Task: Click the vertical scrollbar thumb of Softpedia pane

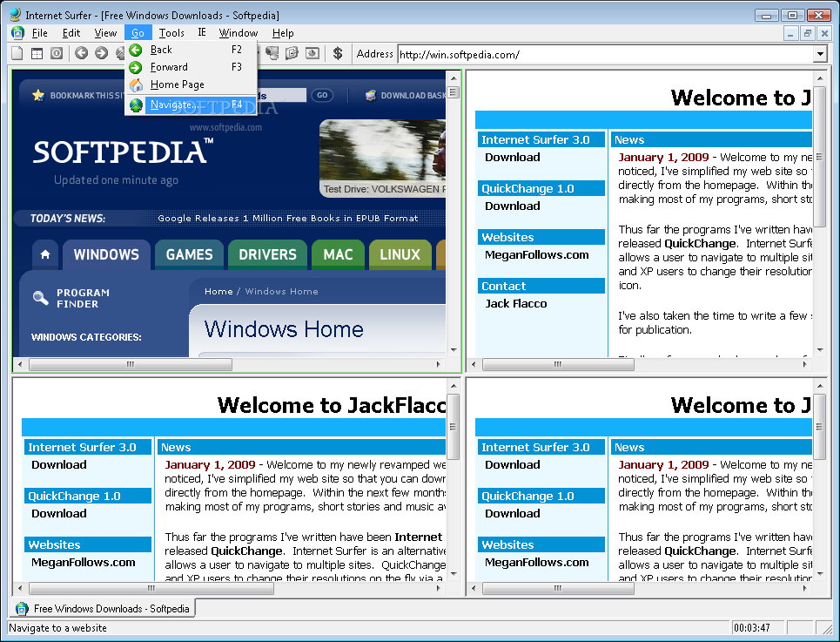Action: pos(454,92)
